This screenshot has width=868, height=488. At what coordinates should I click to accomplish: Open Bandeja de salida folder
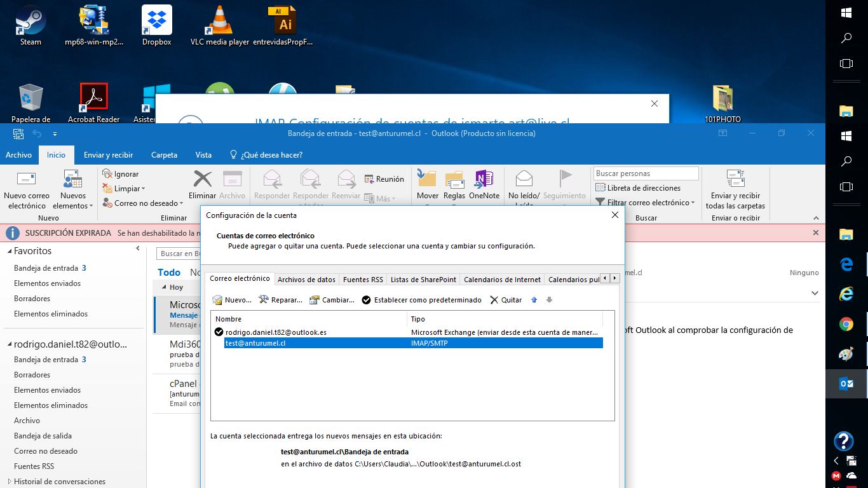pos(43,436)
